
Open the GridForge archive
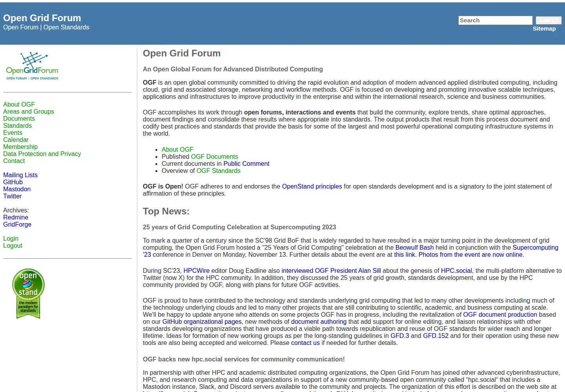click(x=17, y=224)
